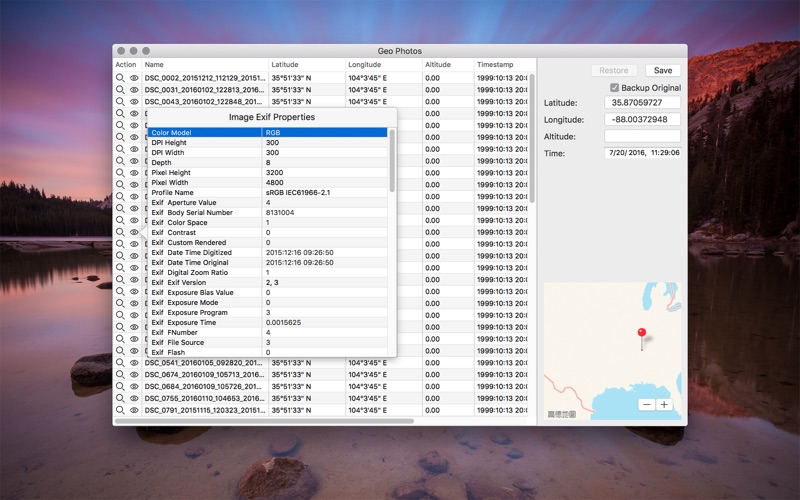Click magnifier icon for DSC_0791 row
800x500 pixels.
tap(120, 410)
